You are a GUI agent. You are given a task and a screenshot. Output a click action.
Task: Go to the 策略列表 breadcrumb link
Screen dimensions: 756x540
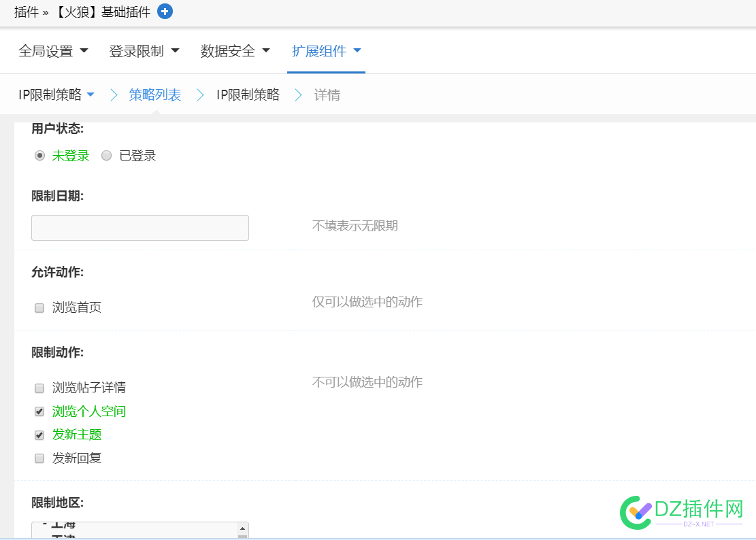155,95
